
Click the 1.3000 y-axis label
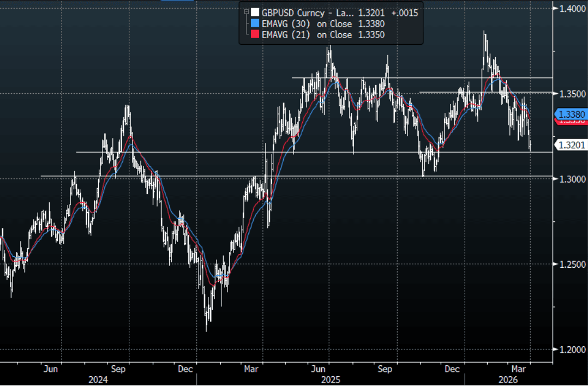click(x=570, y=179)
